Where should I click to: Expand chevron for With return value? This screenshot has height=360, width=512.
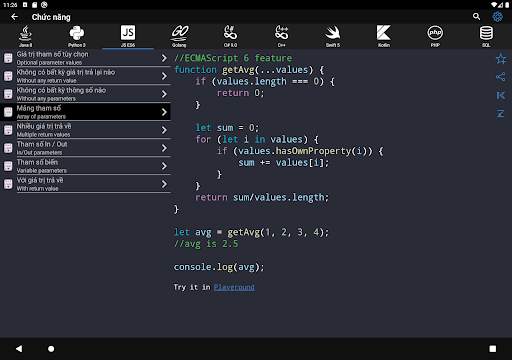click(164, 184)
